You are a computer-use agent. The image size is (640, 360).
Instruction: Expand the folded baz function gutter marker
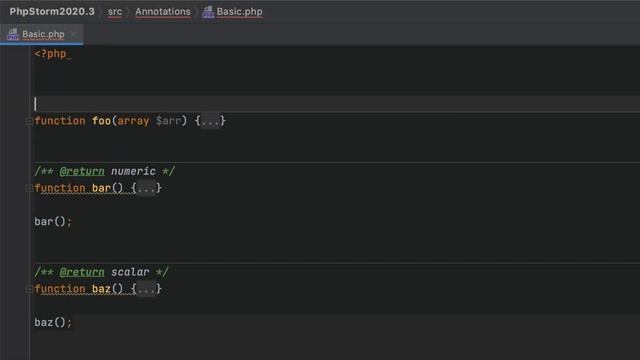pyautogui.click(x=29, y=289)
